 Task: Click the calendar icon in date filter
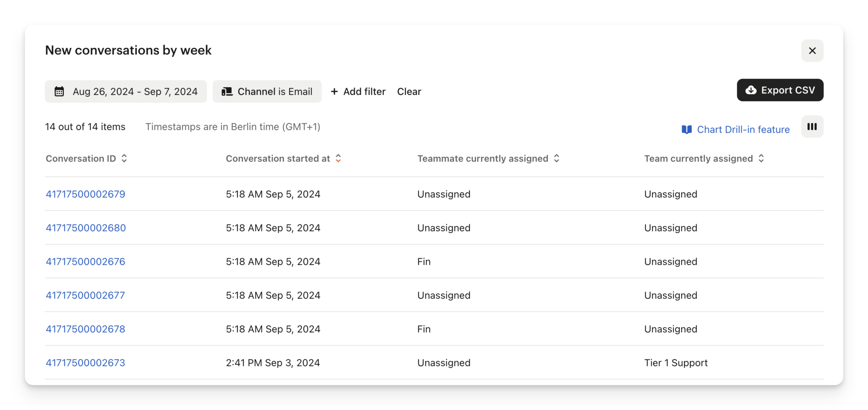click(x=59, y=92)
